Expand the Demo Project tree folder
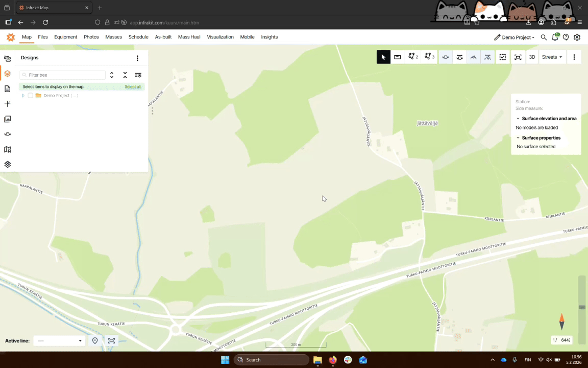This screenshot has height=368, width=588. (23, 96)
